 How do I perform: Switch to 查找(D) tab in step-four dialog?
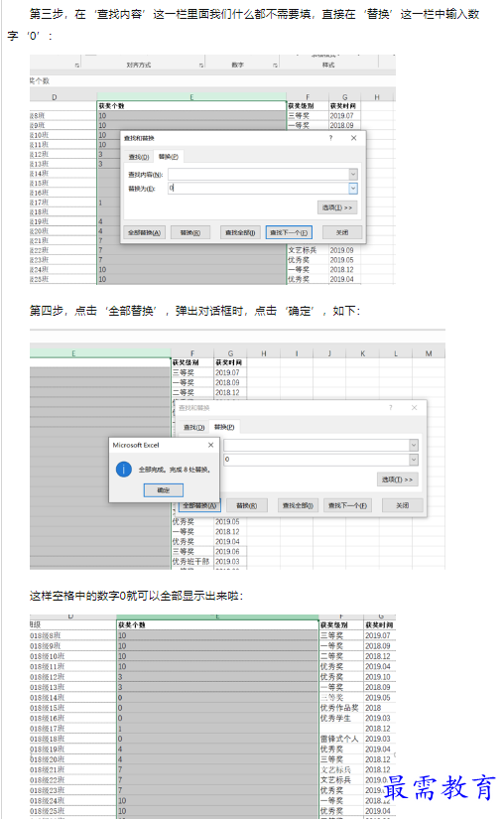coord(194,427)
